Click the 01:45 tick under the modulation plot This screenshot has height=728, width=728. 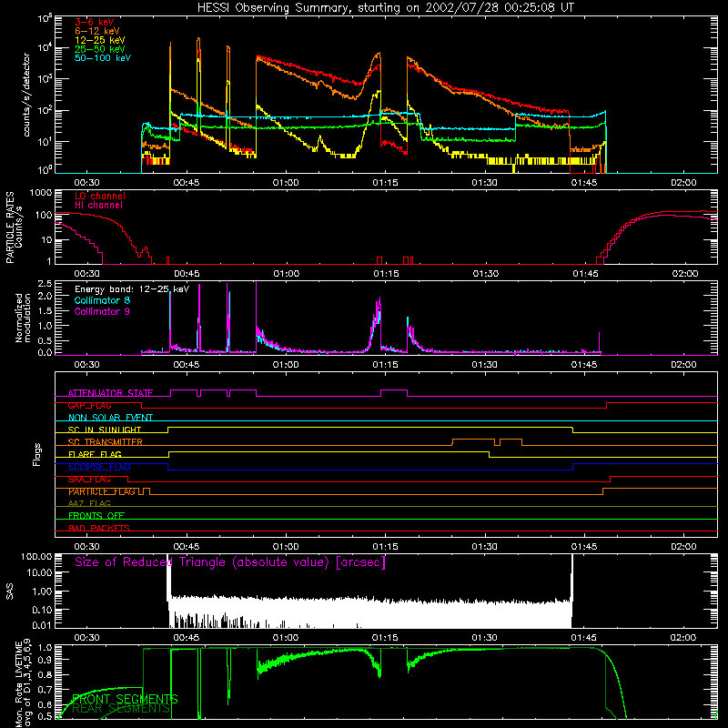point(584,365)
